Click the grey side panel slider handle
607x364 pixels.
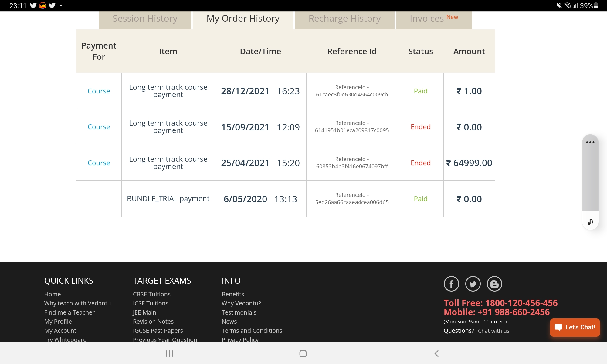[590, 179]
